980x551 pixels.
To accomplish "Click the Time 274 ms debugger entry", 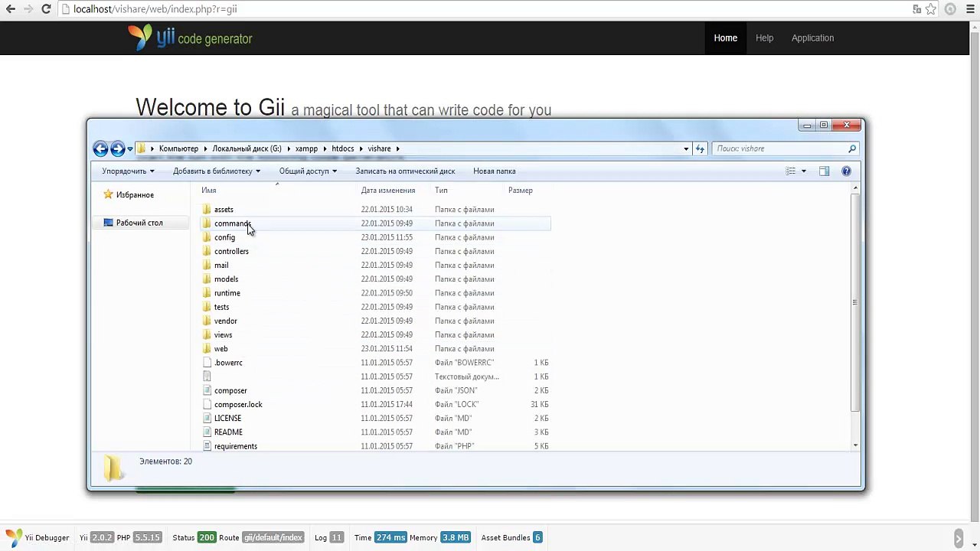I will (x=380, y=538).
